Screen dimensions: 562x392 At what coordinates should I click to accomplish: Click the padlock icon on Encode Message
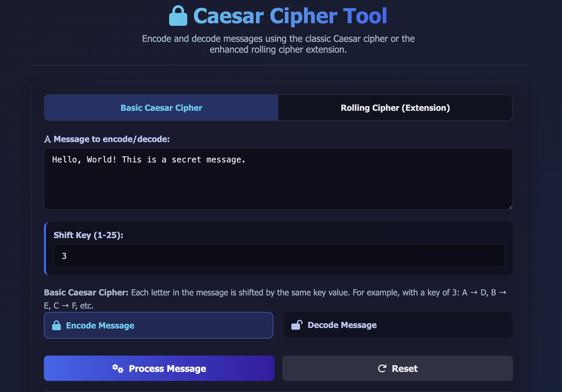[x=57, y=325]
